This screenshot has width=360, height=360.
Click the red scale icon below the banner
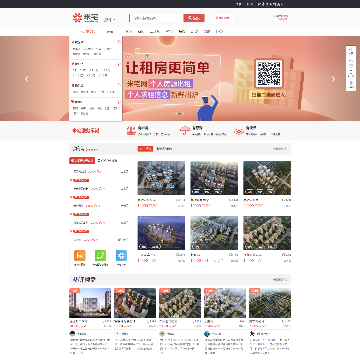point(131,130)
